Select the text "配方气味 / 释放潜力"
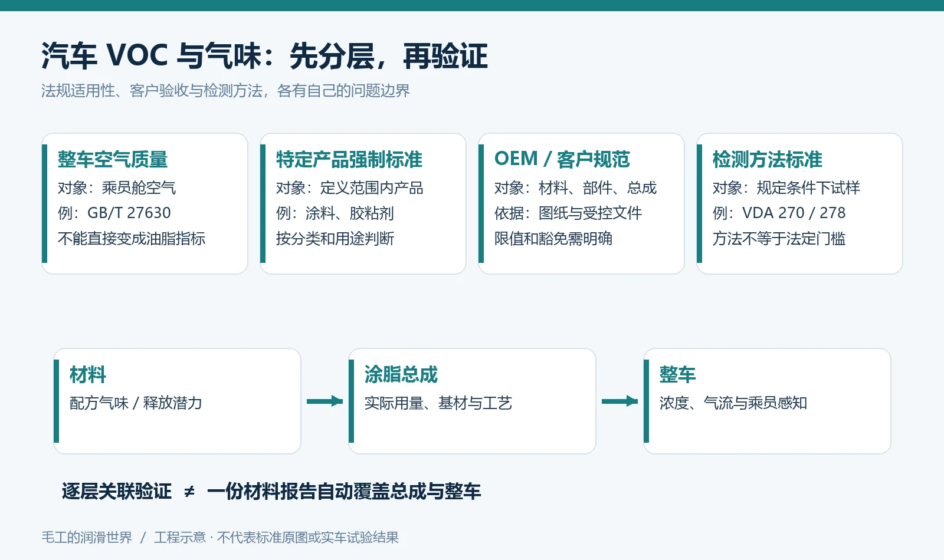944x560 pixels. point(136,403)
